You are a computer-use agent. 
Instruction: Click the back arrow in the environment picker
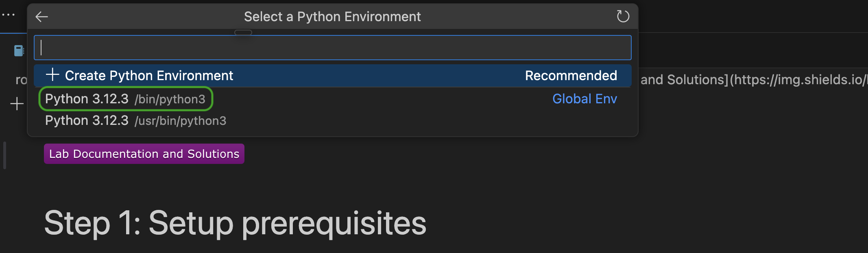42,17
